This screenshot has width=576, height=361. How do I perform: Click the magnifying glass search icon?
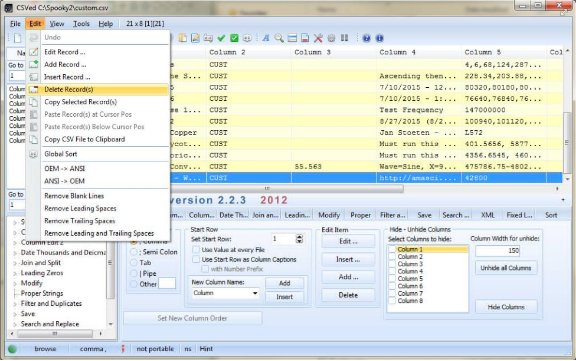(279, 38)
